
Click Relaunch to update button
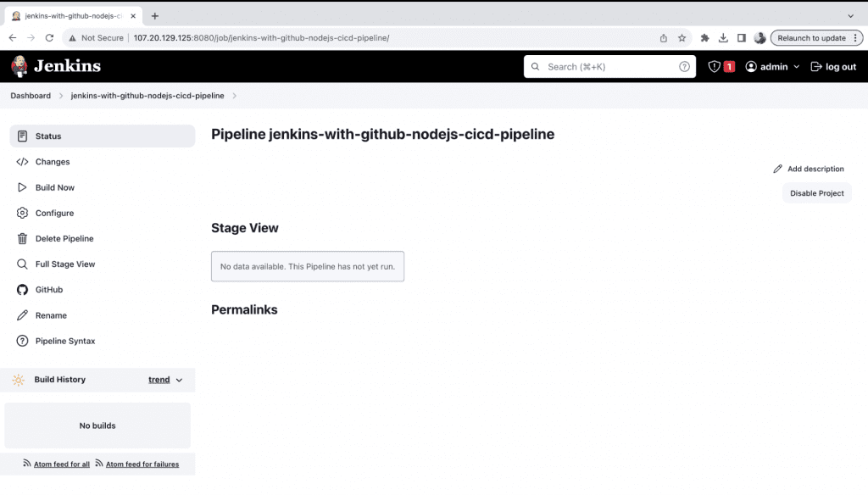pos(816,37)
